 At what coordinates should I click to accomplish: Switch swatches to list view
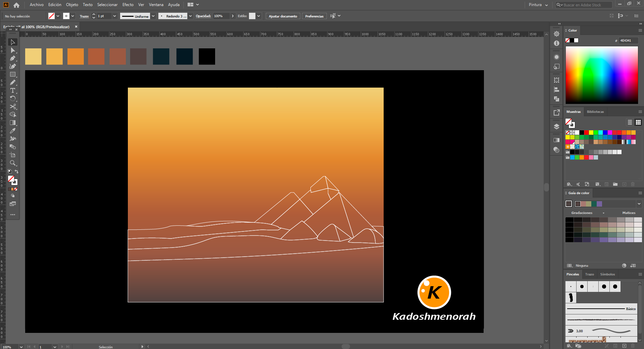630,122
